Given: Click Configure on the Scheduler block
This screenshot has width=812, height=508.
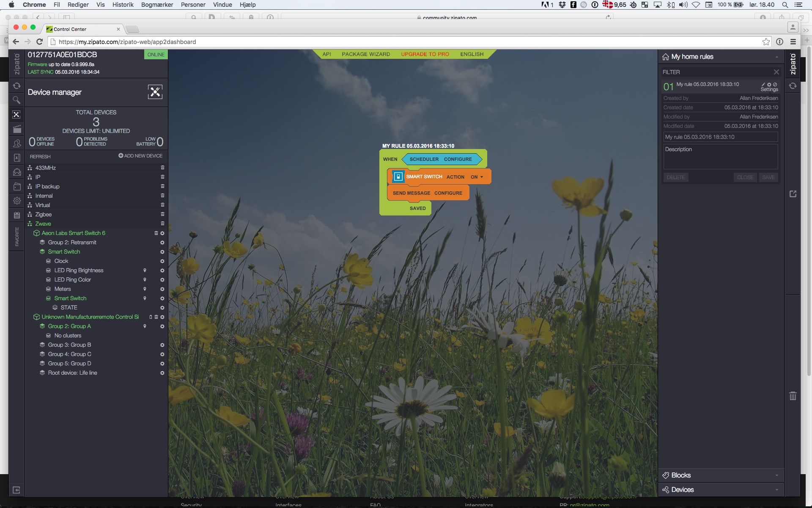Looking at the screenshot, I should [x=458, y=159].
